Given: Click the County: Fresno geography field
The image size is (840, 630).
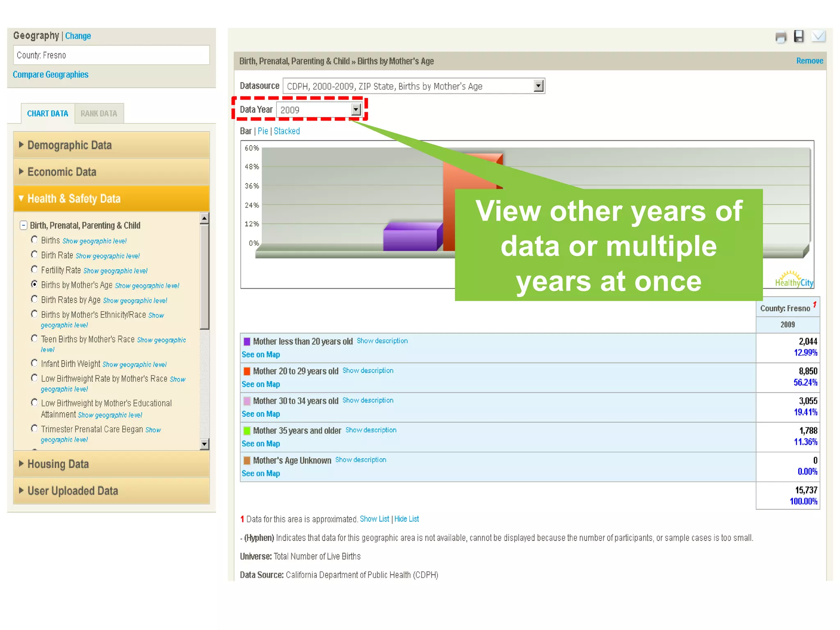Looking at the screenshot, I should pos(111,55).
